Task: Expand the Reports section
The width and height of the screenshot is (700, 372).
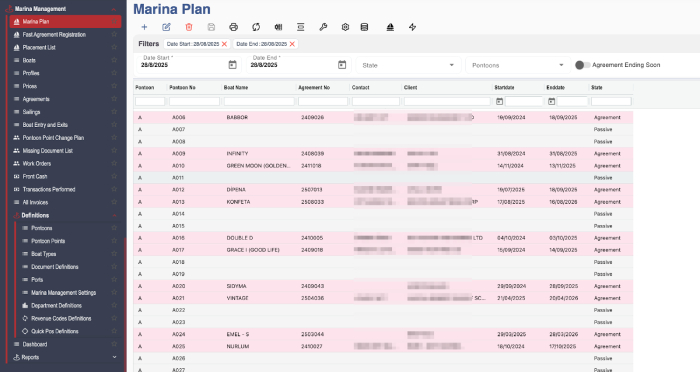Action: 114,357
